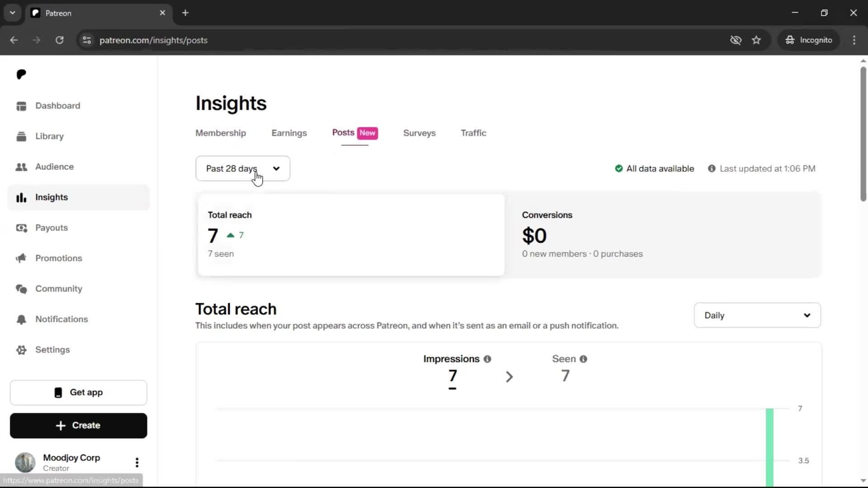Open Payouts sidebar icon
The image size is (868, 488).
click(x=21, y=228)
